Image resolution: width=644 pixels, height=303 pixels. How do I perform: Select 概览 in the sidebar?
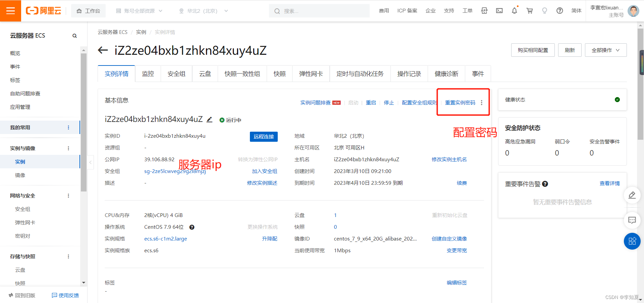(15, 53)
